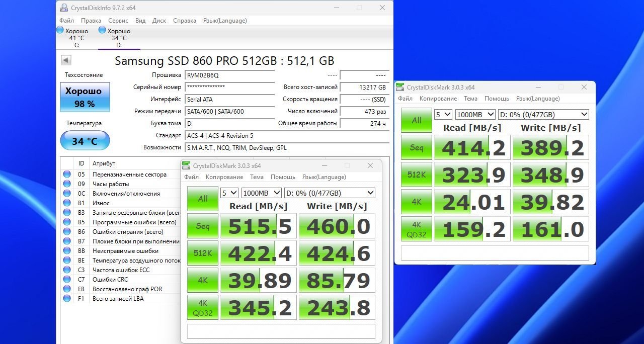Open Файл menu in right CrystalDiskMark
The width and height of the screenshot is (644, 344).
(x=405, y=99)
